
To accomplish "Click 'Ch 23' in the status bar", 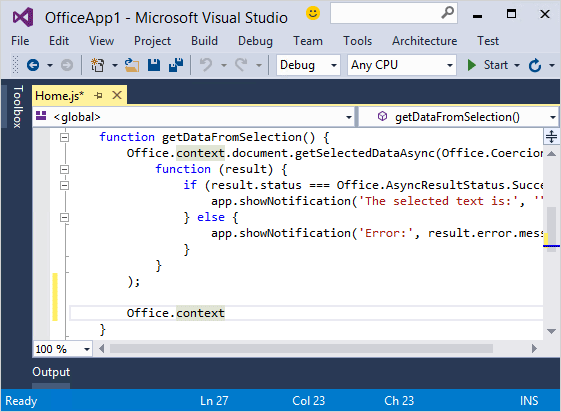I will [x=399, y=401].
